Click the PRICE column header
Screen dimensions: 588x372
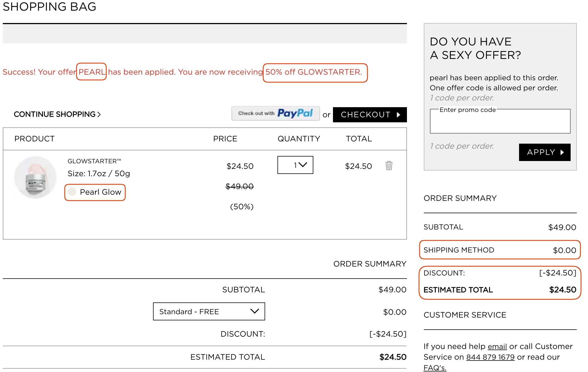pyautogui.click(x=225, y=139)
